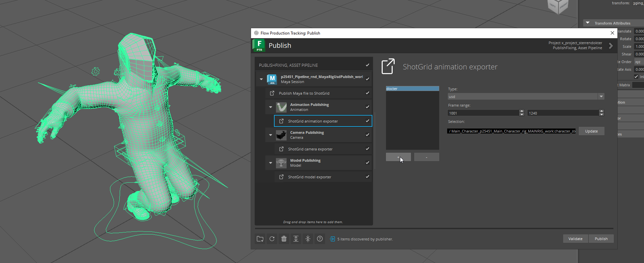644x263 pixels.
Task: Select ShotGrid model exporter row
Action: coord(323,177)
